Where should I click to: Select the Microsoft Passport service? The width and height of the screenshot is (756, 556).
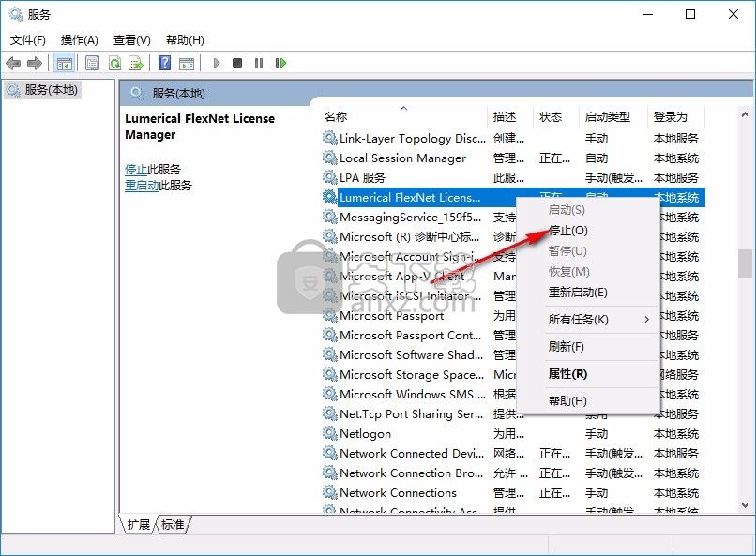[x=391, y=315]
